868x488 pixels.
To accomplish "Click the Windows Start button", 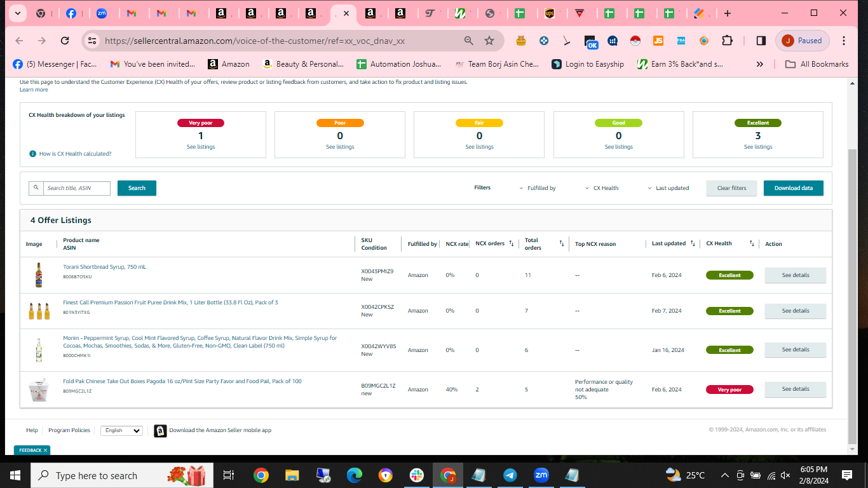I will pyautogui.click(x=15, y=475).
